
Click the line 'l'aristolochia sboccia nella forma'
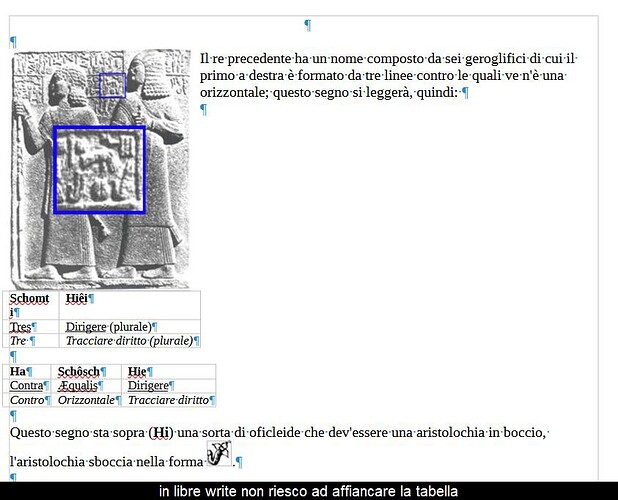coord(106,461)
